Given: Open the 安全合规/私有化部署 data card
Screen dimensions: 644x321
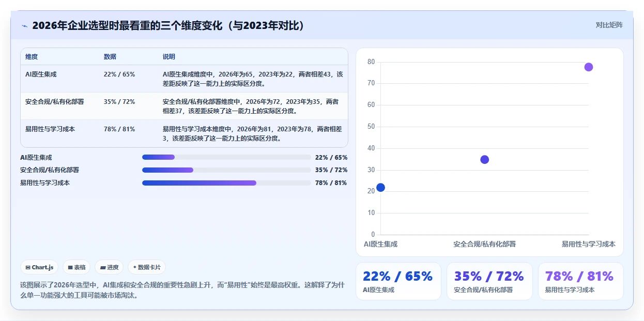Looking at the screenshot, I should [x=489, y=281].
